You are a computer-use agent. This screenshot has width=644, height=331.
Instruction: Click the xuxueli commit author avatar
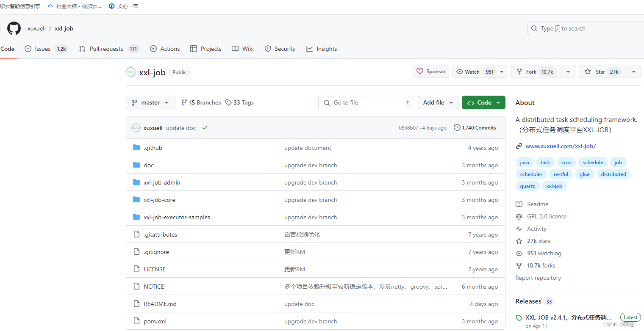tap(136, 127)
